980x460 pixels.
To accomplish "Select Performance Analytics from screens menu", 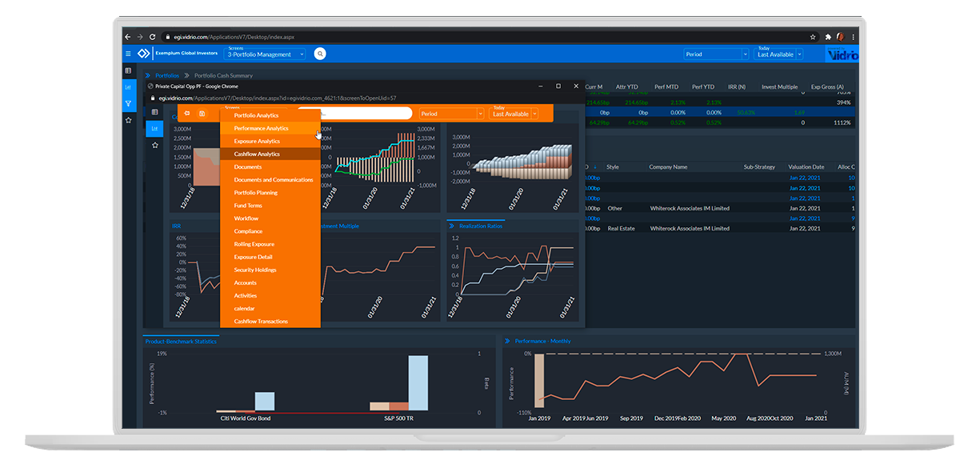I will pyautogui.click(x=270, y=128).
